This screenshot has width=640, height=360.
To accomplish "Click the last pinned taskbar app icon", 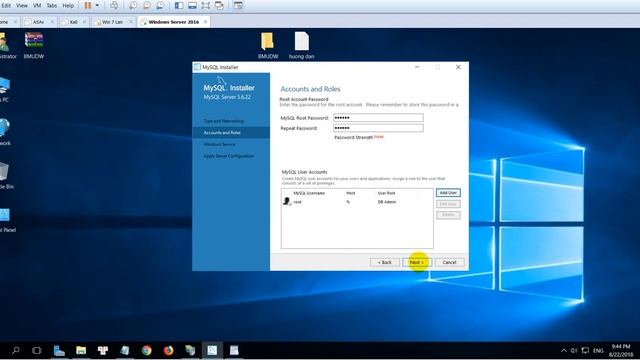I will (x=234, y=350).
